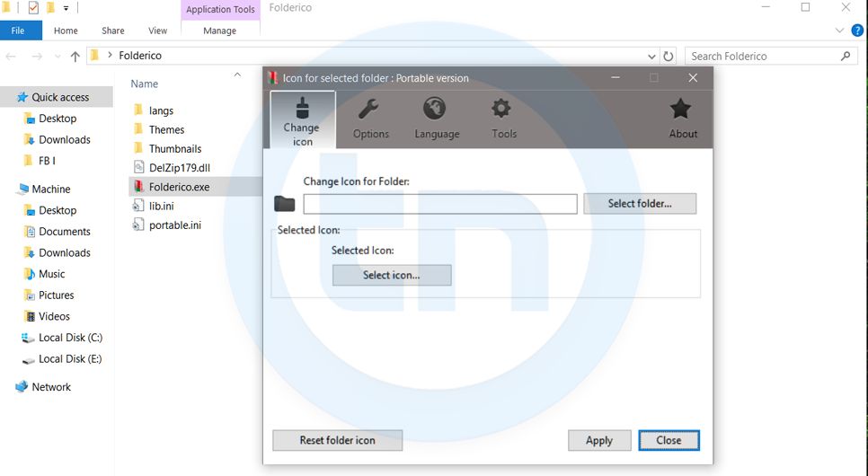Click the Properties checkmark quick access icon
Screen dimensions: 868x476
pyautogui.click(x=33, y=8)
